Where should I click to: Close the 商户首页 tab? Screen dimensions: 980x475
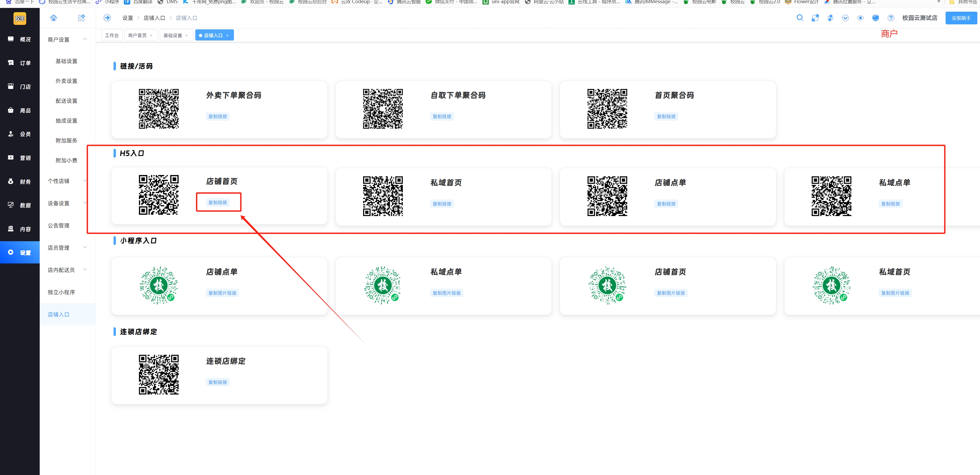(151, 35)
